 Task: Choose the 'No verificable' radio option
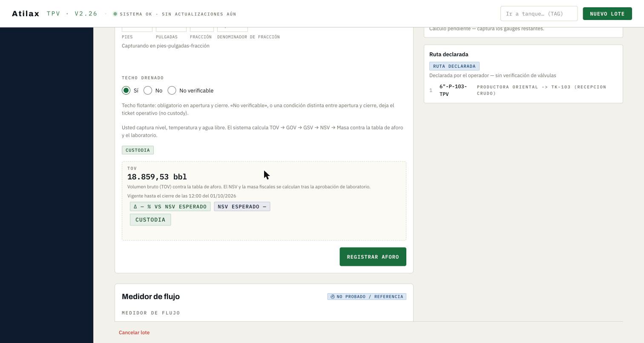coord(172,90)
